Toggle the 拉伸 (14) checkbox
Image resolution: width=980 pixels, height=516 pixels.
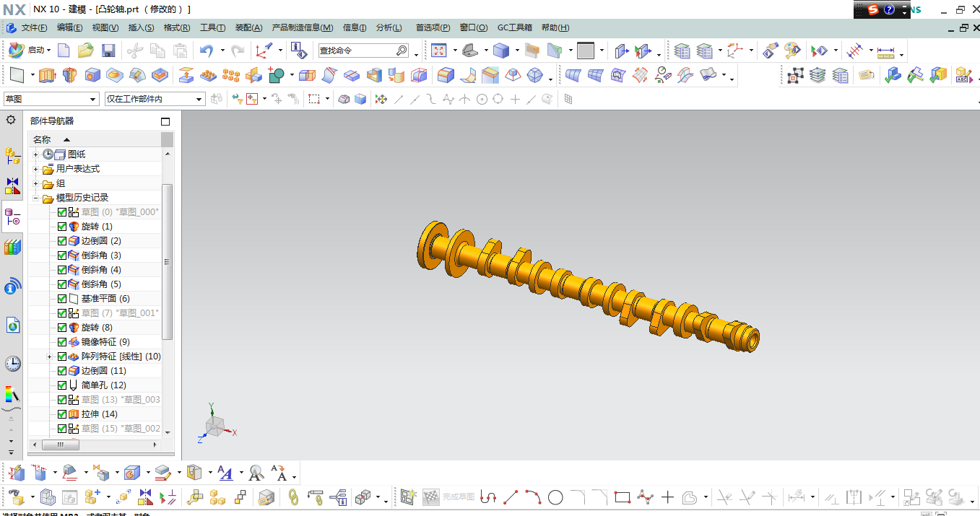(62, 414)
